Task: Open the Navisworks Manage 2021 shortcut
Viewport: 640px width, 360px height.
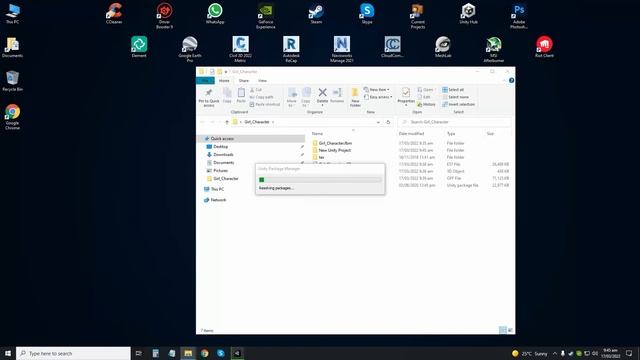Action: (342, 49)
